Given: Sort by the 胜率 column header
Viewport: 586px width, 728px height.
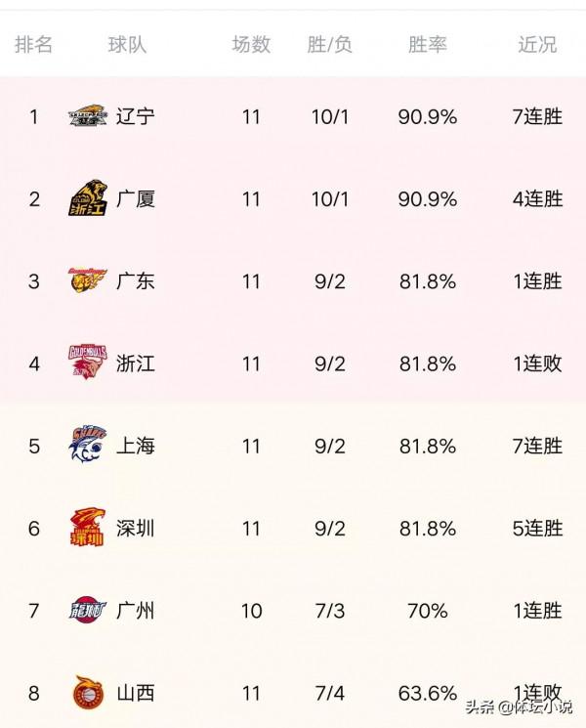Looking at the screenshot, I should point(428,45).
